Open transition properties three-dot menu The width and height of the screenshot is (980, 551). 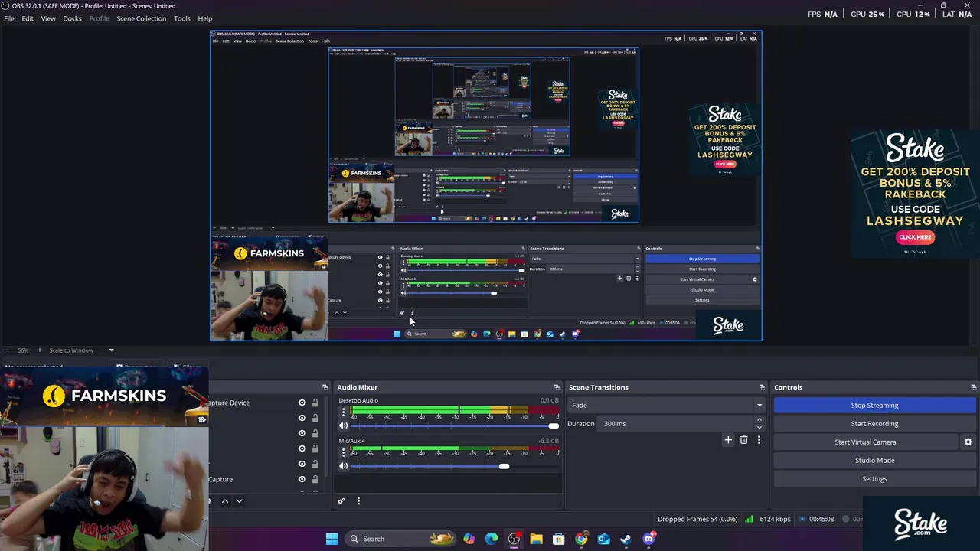(759, 440)
